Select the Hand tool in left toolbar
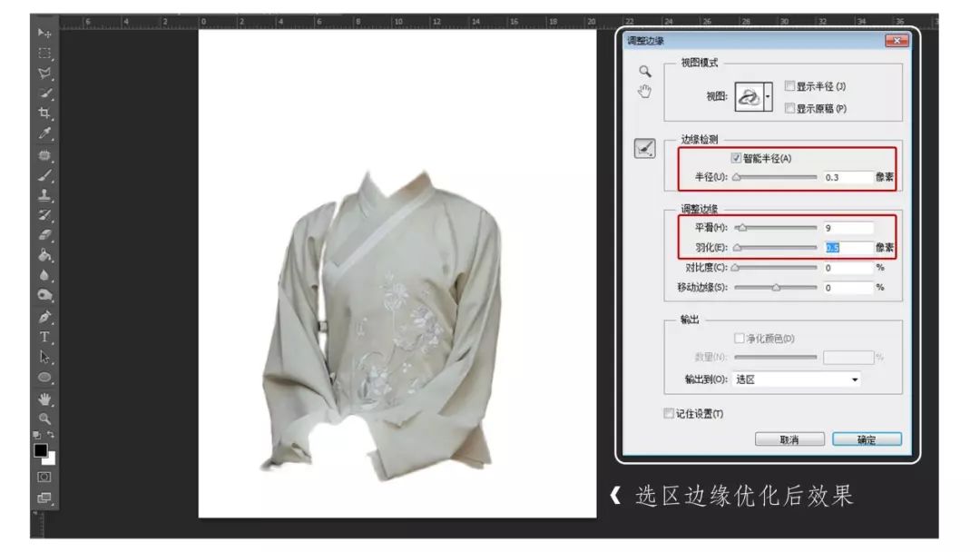980x552 pixels. click(x=44, y=399)
